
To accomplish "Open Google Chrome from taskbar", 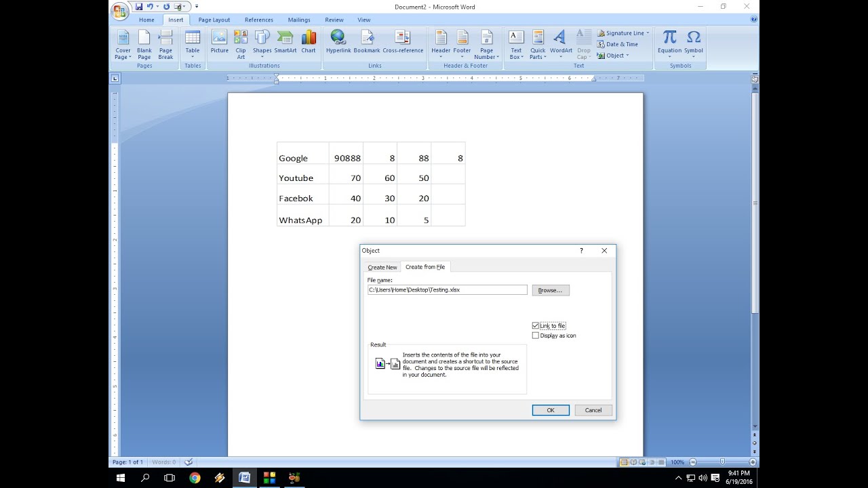I will pos(195,478).
